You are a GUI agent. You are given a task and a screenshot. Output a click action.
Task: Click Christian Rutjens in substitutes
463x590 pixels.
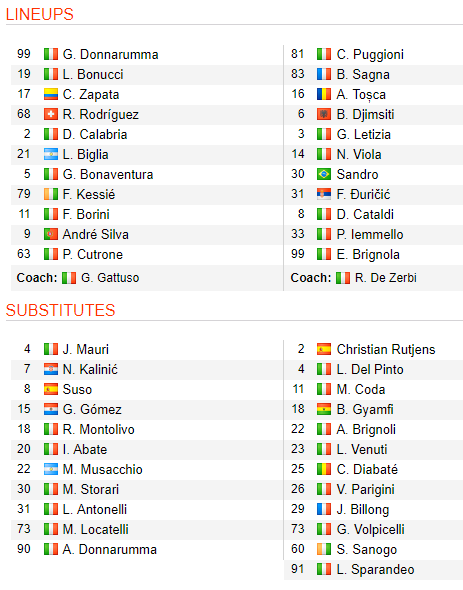(x=386, y=349)
